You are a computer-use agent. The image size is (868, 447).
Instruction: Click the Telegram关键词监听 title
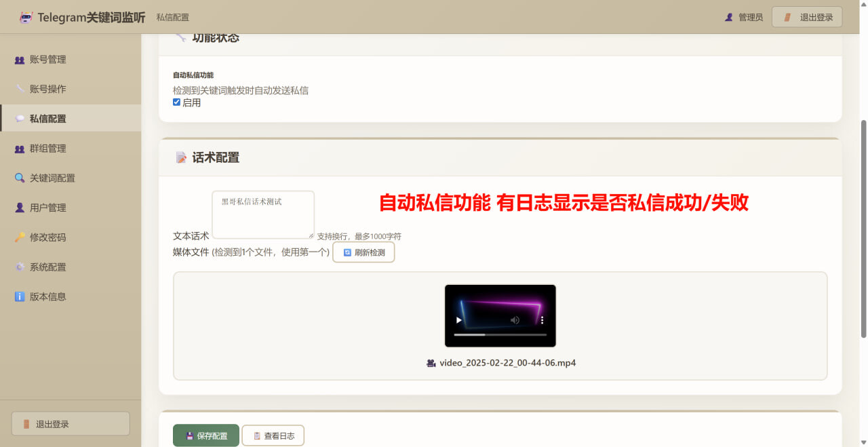pyautogui.click(x=92, y=18)
